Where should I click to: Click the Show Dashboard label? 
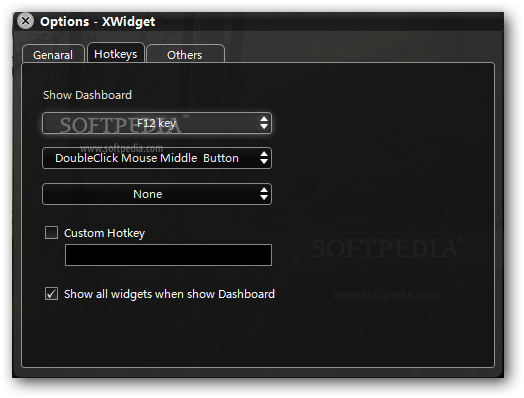point(87,95)
